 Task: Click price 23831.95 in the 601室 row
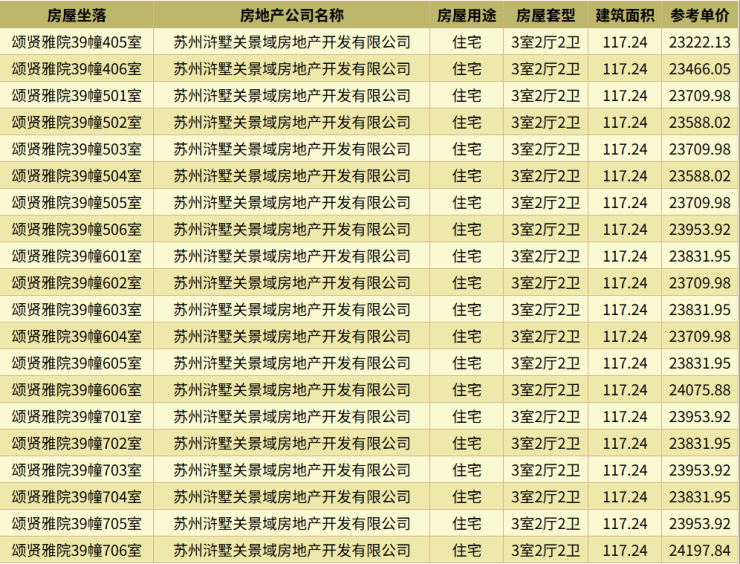tap(700, 256)
